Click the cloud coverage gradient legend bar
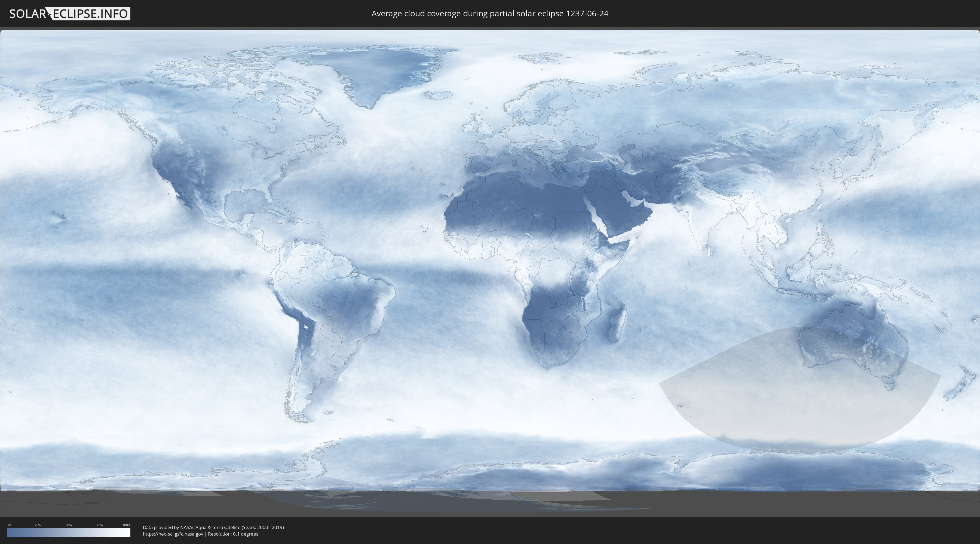The width and height of the screenshot is (980, 544). click(x=69, y=533)
